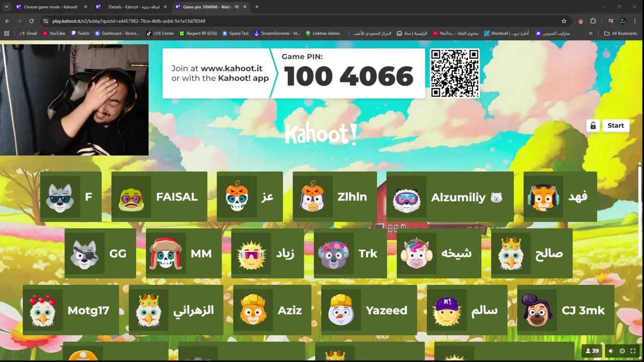View site information icon
Screen dimensions: 644x362
click(46, 21)
